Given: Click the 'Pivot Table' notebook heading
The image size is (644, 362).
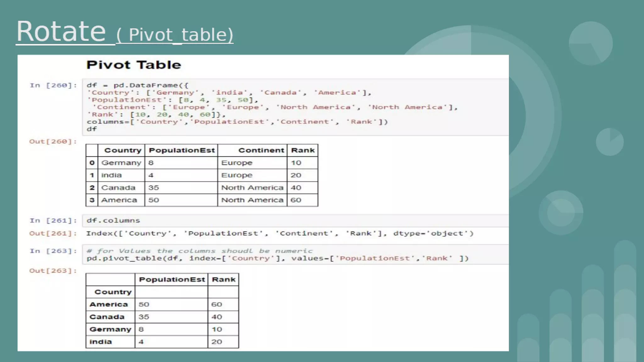Looking at the screenshot, I should tap(134, 65).
